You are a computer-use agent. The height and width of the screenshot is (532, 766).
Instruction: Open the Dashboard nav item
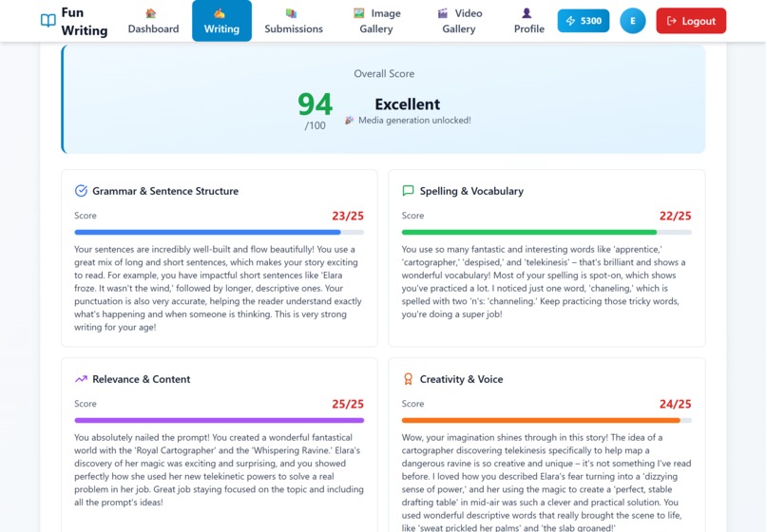click(153, 21)
